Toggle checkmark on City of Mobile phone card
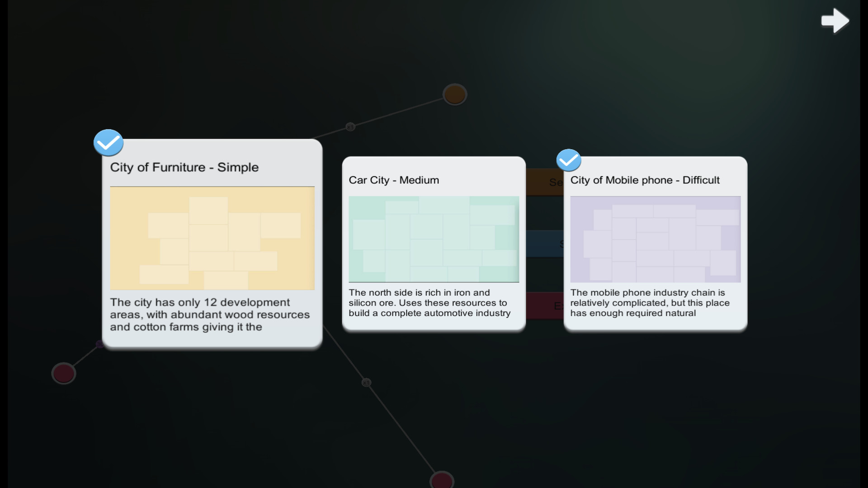 [569, 160]
